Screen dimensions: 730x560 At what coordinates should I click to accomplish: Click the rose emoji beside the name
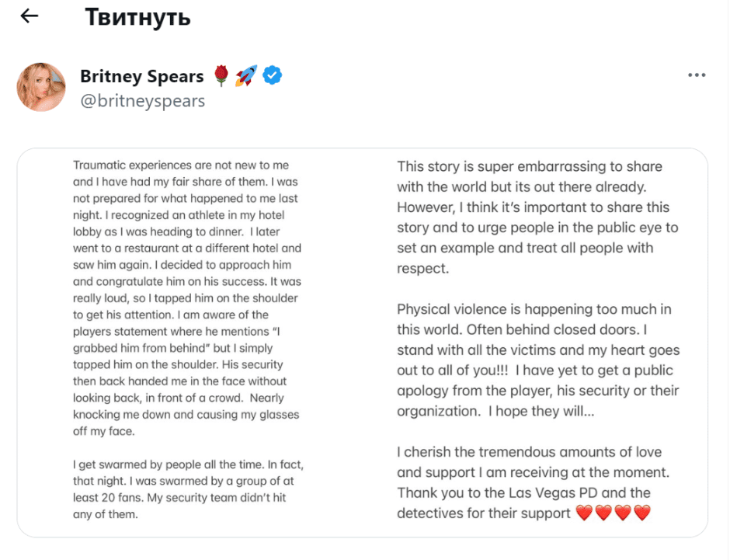pos(221,75)
